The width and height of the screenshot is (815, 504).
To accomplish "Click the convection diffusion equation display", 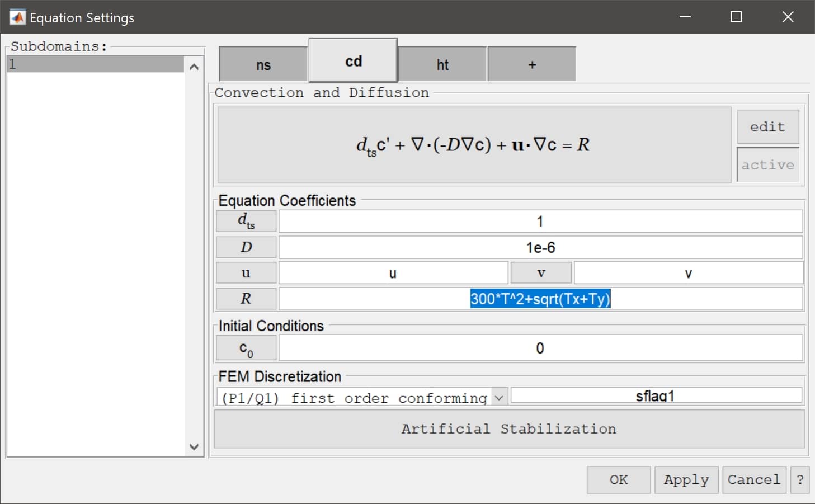I will 474,145.
